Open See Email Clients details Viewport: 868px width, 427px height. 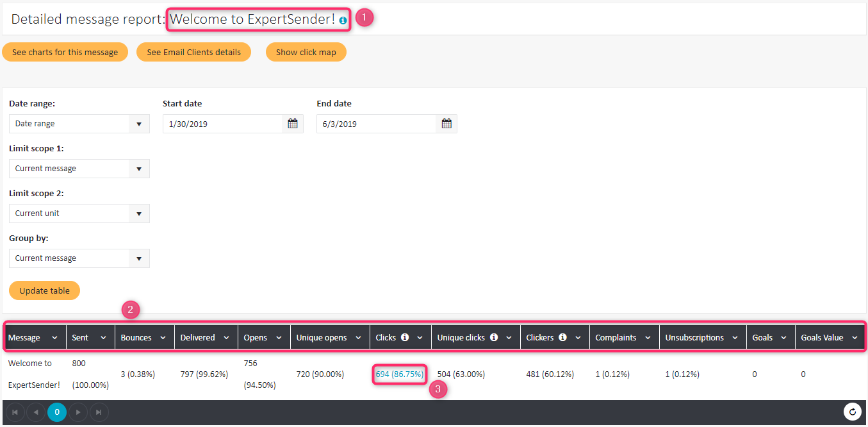[193, 52]
